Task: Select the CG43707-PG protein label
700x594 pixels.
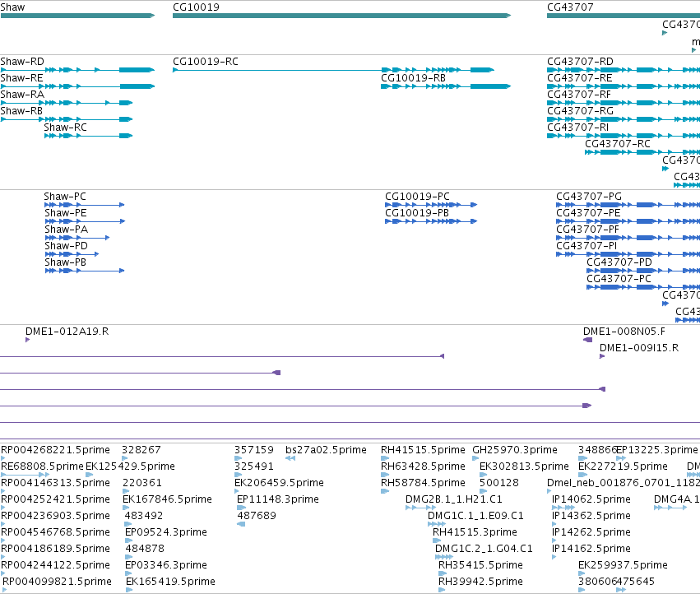Action: click(589, 197)
